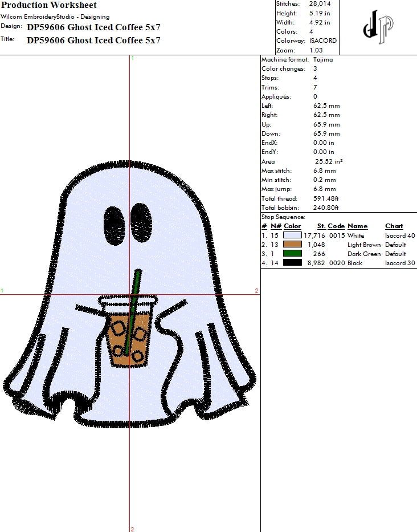Click the 'Up:' offset label
This screenshot has height=532, width=417.
[266, 124]
